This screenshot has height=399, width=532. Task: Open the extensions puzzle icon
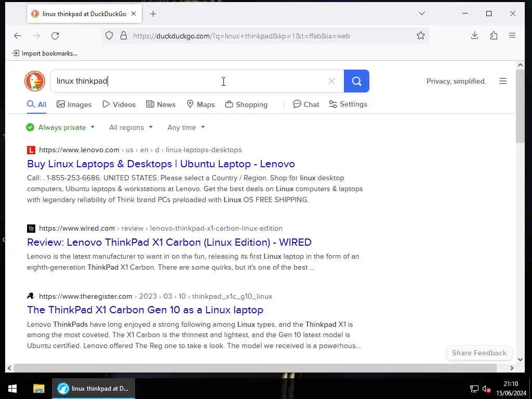(x=494, y=36)
